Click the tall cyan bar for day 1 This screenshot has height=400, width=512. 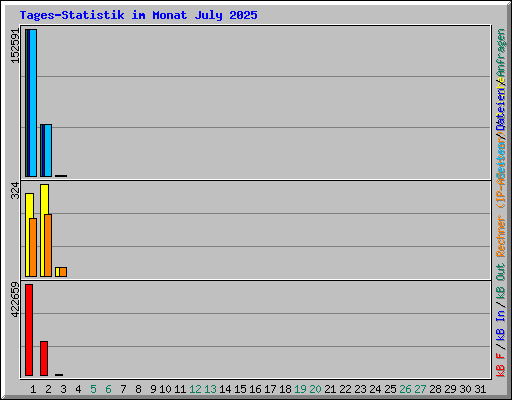click(33, 103)
